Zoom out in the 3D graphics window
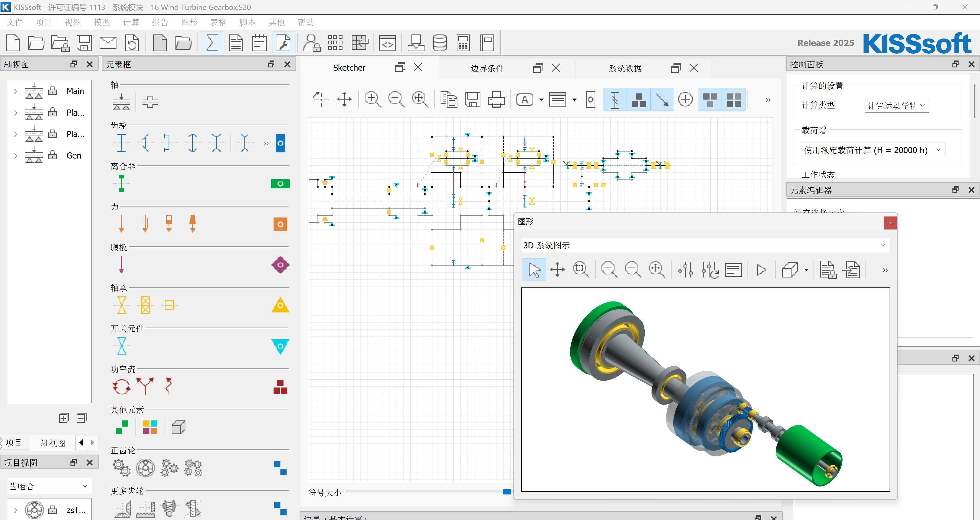This screenshot has width=980, height=520. (633, 270)
